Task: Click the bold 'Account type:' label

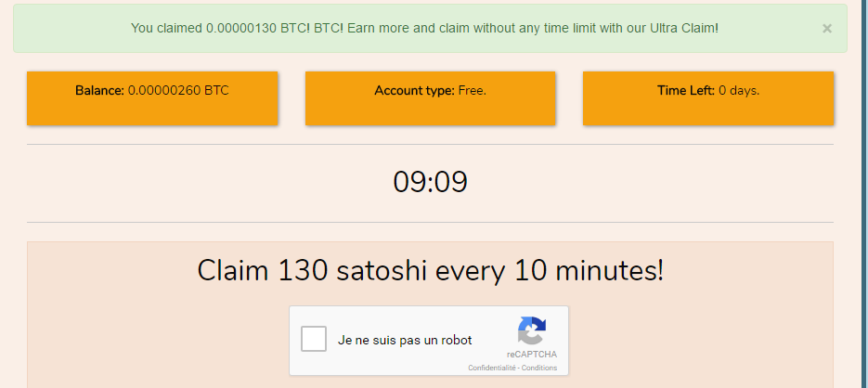Action: (415, 91)
